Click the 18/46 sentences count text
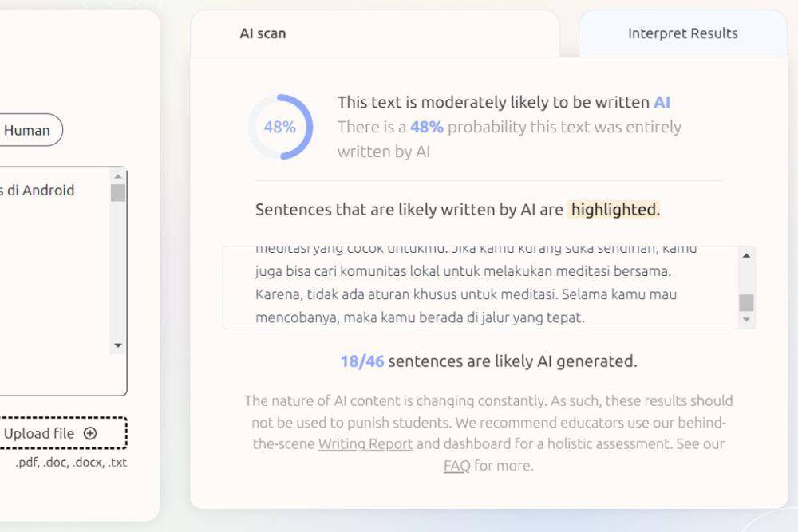The height and width of the screenshot is (532, 798). [488, 361]
